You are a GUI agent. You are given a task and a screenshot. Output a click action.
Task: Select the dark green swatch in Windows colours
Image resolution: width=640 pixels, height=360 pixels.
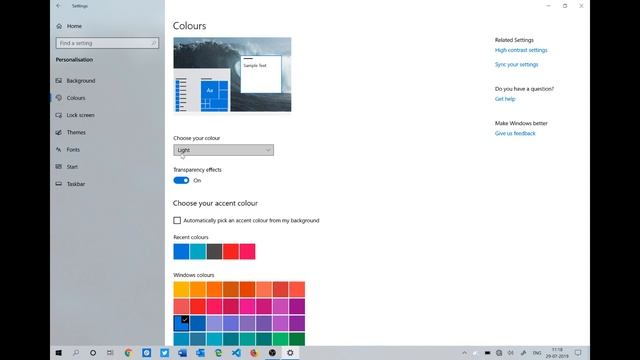(x=297, y=339)
